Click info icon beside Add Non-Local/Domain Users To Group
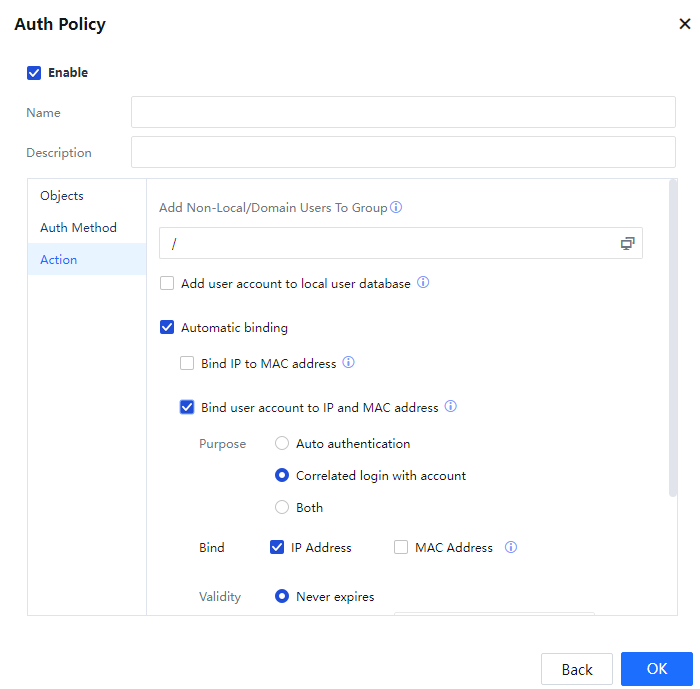Image resolution: width=700 pixels, height=689 pixels. 396,208
